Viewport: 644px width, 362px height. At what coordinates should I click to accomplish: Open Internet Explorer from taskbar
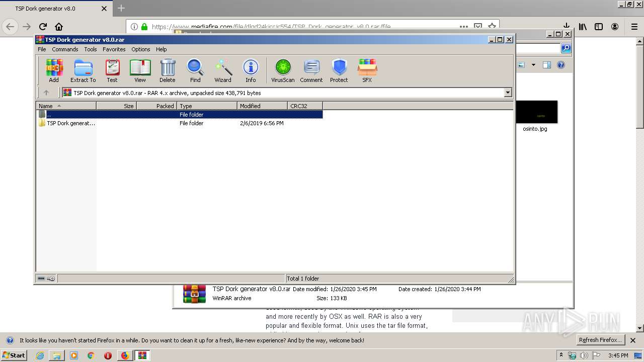click(40, 355)
